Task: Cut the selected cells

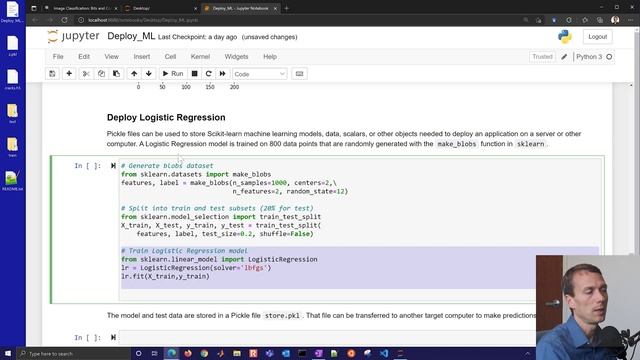Action: click(86, 74)
